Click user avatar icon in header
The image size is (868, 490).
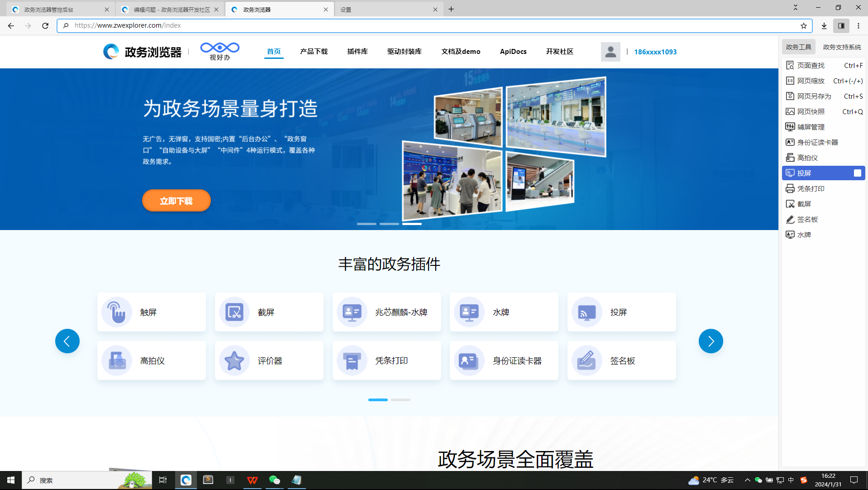610,52
